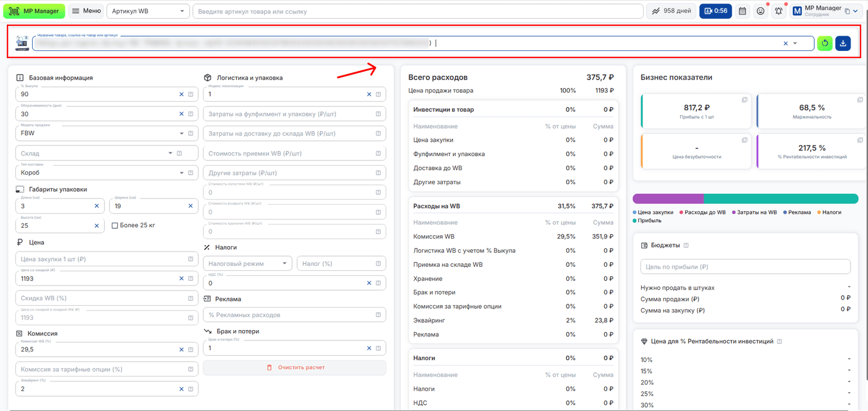
Task: Open the Артикул WB dropdown
Action: [x=148, y=11]
